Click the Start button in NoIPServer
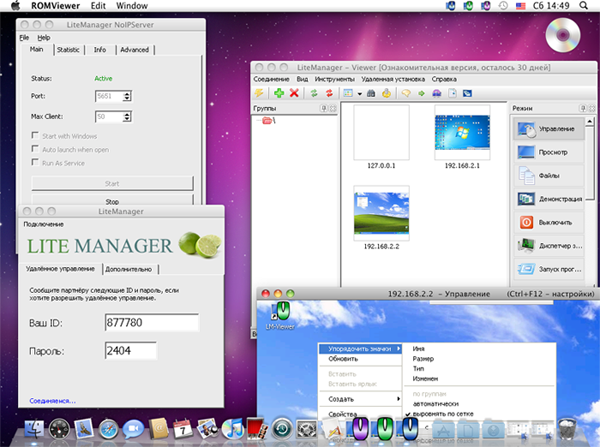600x447 pixels. [112, 183]
